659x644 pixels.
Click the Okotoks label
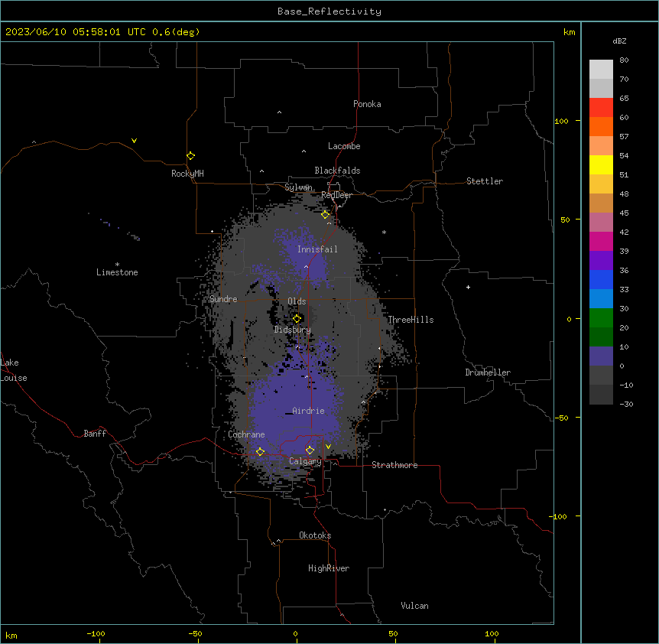pyautogui.click(x=315, y=535)
